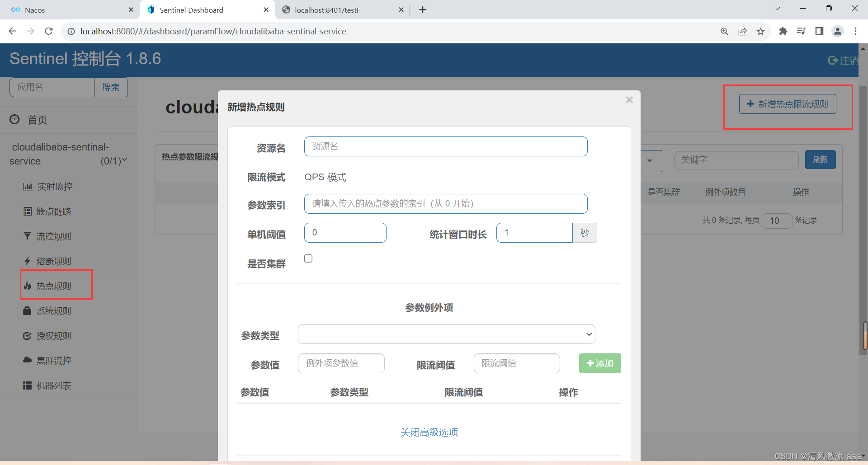The width and height of the screenshot is (868, 465).
Task: Open the Chrome three-dot menu
Action: [855, 31]
